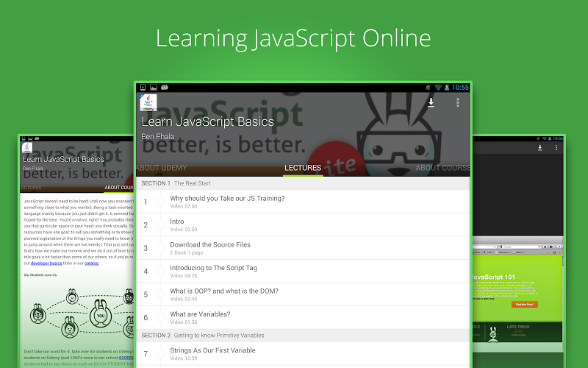
Task: Open 'What is OOP? and what is the DOM?'
Action: coord(303,294)
